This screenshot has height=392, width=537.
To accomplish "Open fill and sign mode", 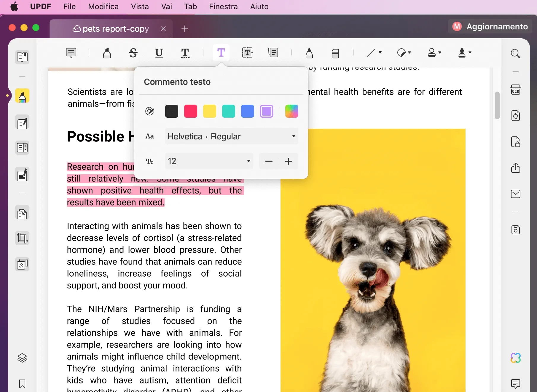I will click(x=22, y=174).
